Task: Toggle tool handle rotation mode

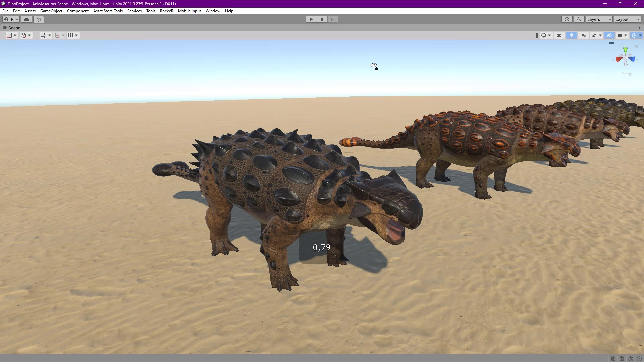Action: coord(23,35)
